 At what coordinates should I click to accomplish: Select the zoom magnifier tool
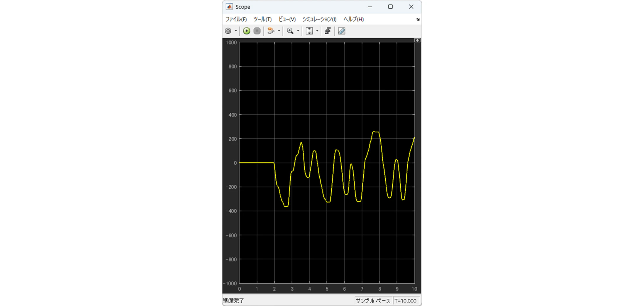point(290,31)
